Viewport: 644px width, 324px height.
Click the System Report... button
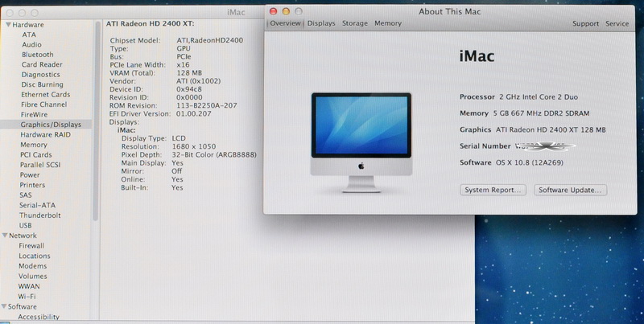click(493, 190)
